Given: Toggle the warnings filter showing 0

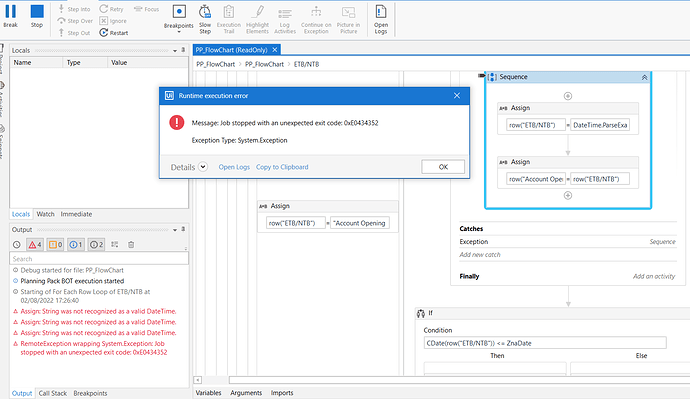Looking at the screenshot, I should point(55,245).
